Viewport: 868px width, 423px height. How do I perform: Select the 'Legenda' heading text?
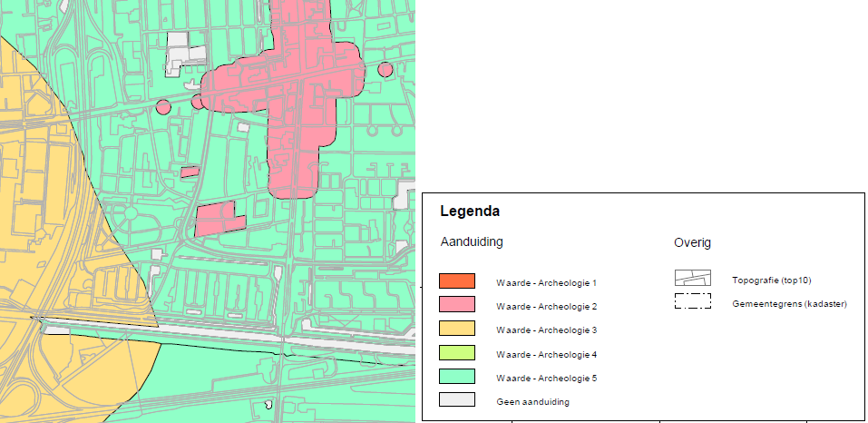click(x=470, y=211)
